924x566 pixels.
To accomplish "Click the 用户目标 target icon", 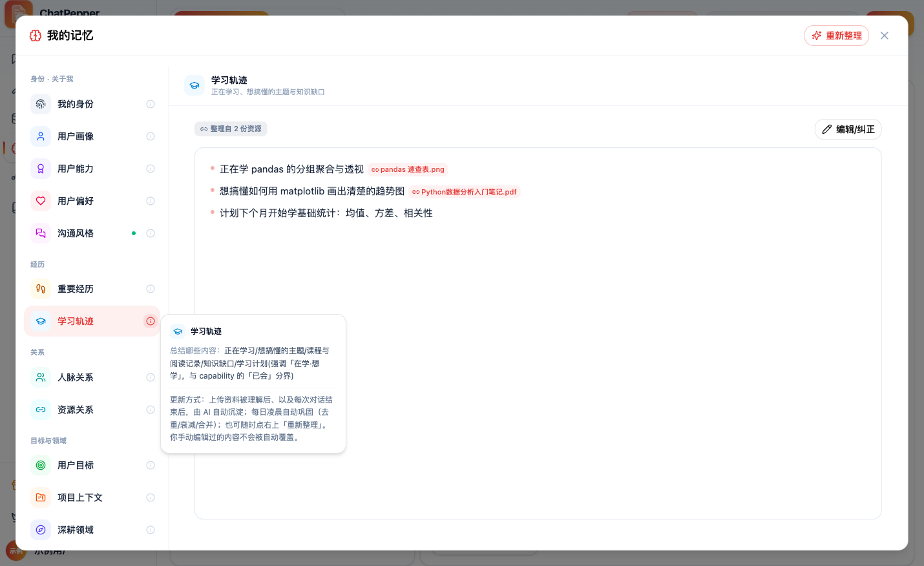I will 41,465.
